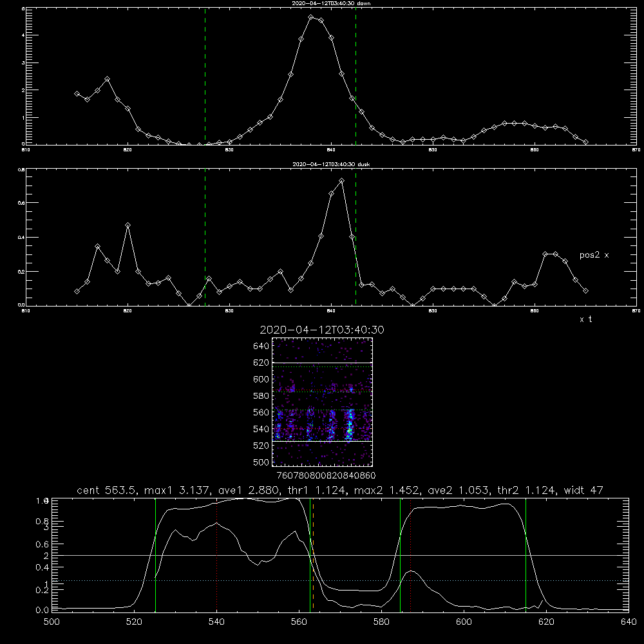The height and width of the screenshot is (644, 644).
Task: Click the "2020-04-12T03:40:30 dusk" plot title
Action: pos(331,164)
